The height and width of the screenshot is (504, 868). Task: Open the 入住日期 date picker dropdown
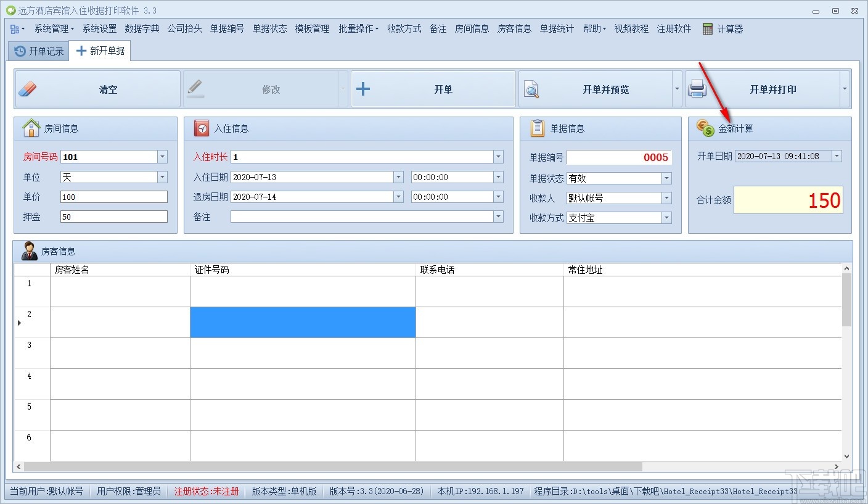[x=398, y=177]
